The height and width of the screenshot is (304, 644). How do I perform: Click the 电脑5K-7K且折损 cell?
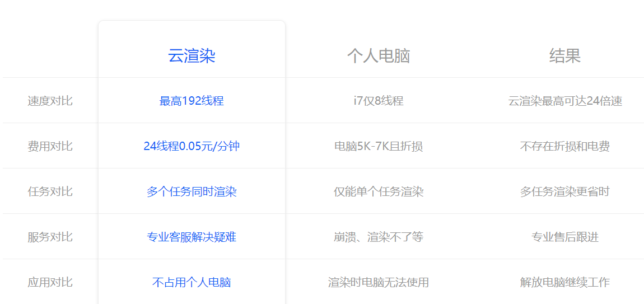tap(378, 146)
